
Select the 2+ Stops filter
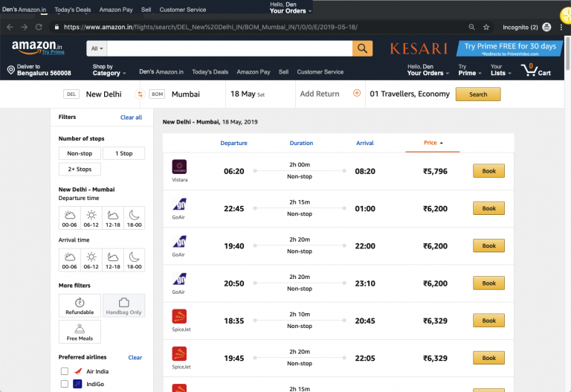click(x=80, y=169)
